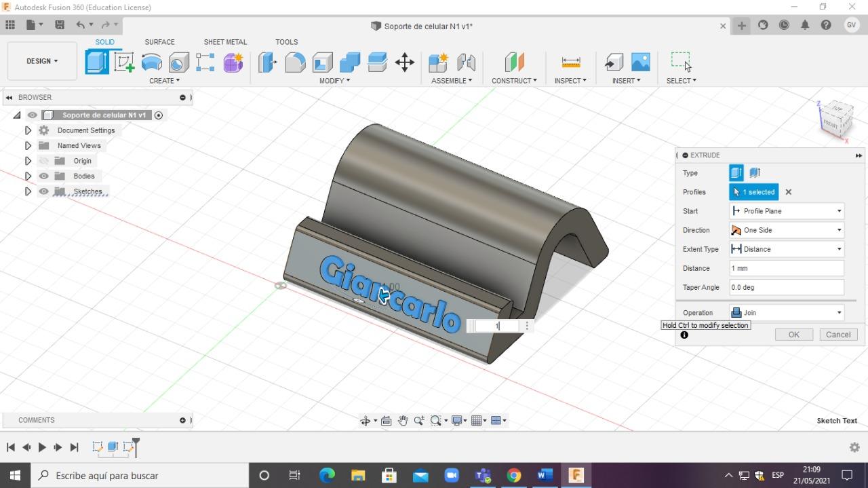Switch to the Sheet Metal tab
868x488 pixels.
click(x=225, y=42)
